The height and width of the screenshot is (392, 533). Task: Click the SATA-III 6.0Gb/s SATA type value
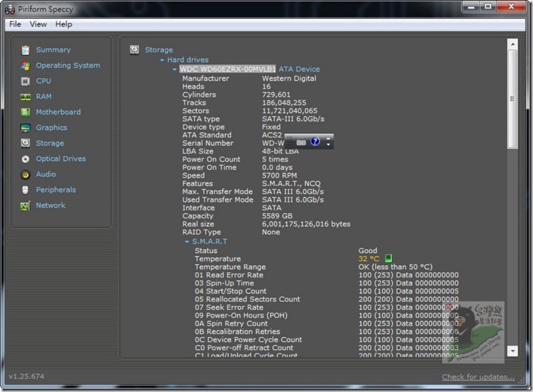coord(293,119)
